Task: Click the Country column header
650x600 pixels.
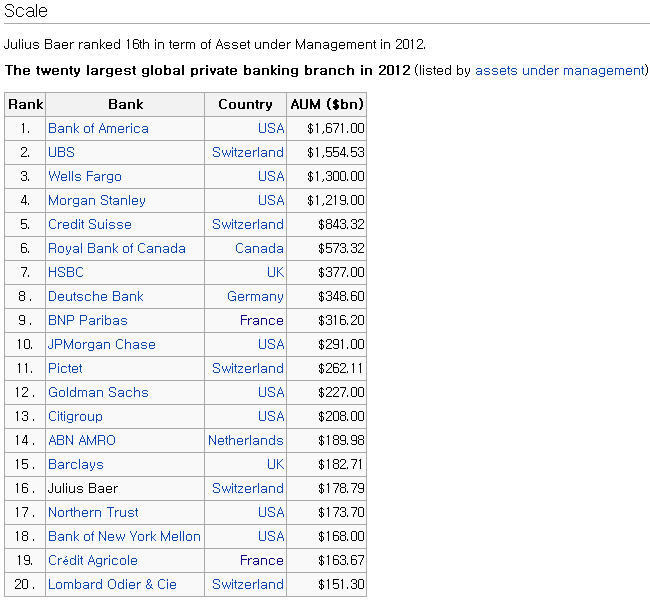Action: pos(245,104)
